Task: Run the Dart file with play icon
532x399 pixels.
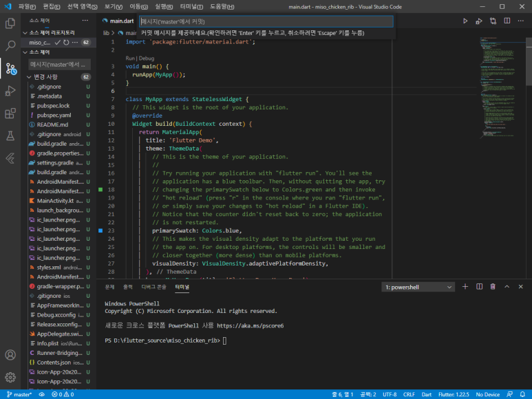Action: 465,21
